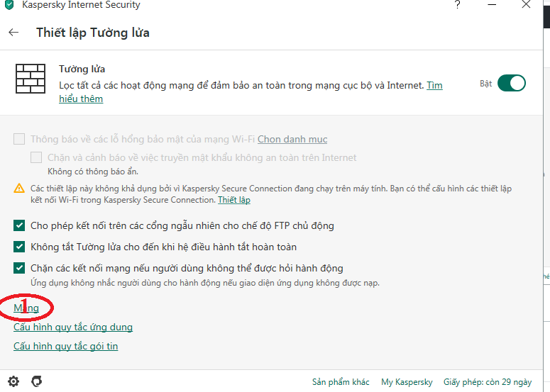Image resolution: width=550 pixels, height=392 pixels.
Task: Open 'Cấu hình quy tắc gói tin'
Action: 65,346
